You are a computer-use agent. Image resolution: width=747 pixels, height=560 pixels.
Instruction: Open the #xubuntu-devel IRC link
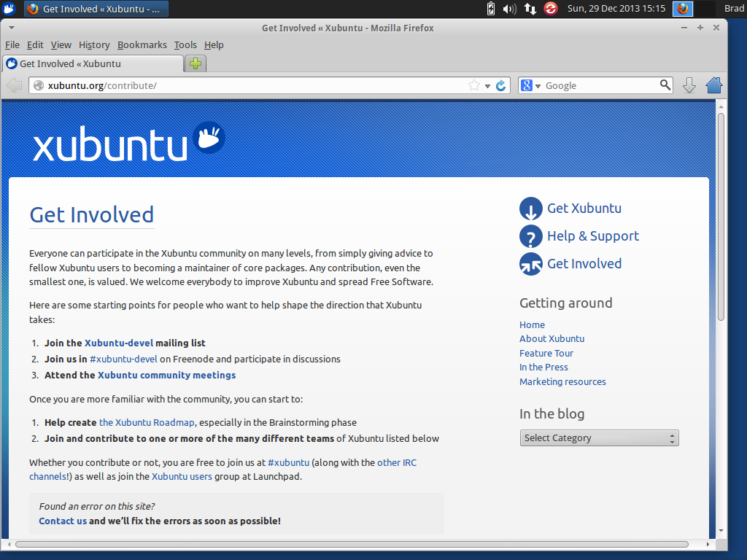(123, 359)
